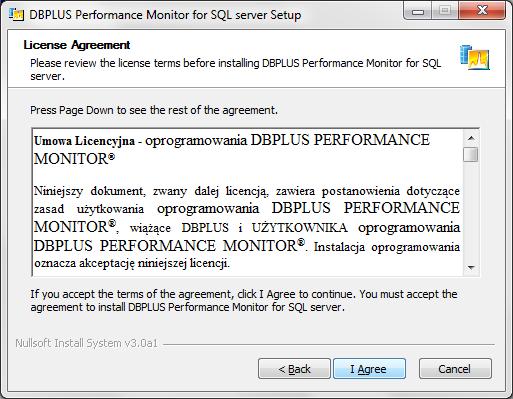This screenshot has height=399, width=513.
Task: Cancel the installation
Action: pos(455,369)
